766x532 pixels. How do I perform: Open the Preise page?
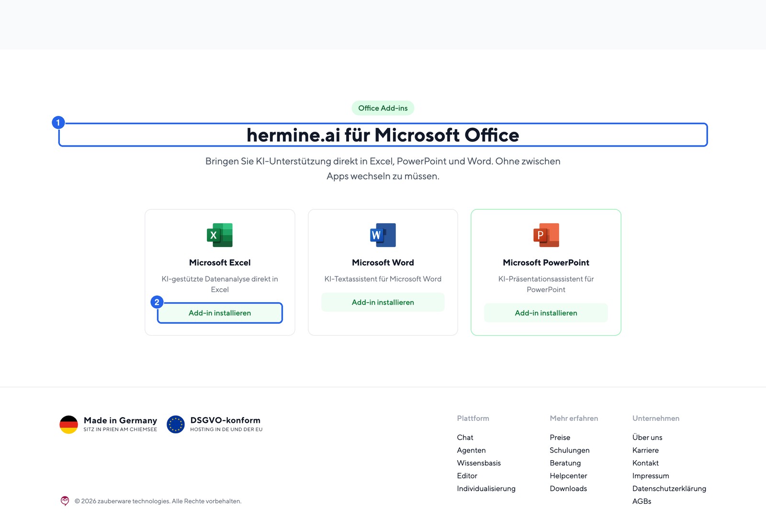[x=560, y=437]
